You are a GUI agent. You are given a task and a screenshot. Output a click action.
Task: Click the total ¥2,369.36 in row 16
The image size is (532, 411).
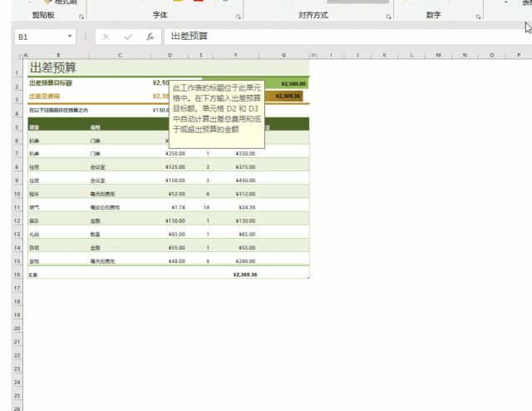coord(245,274)
